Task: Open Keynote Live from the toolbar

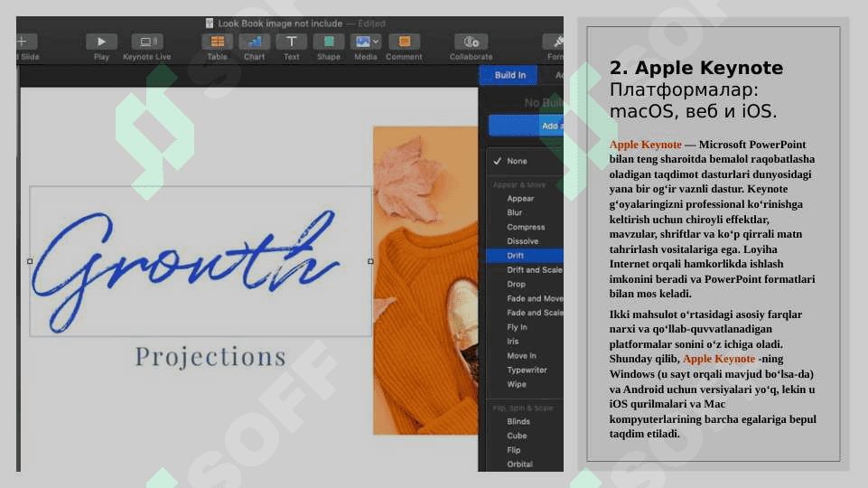Action: point(146,42)
